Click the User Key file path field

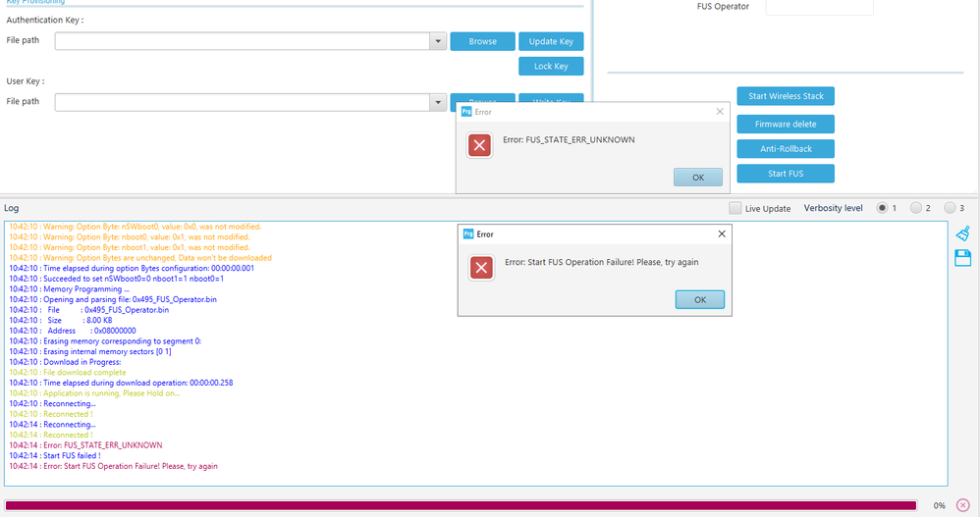point(243,102)
